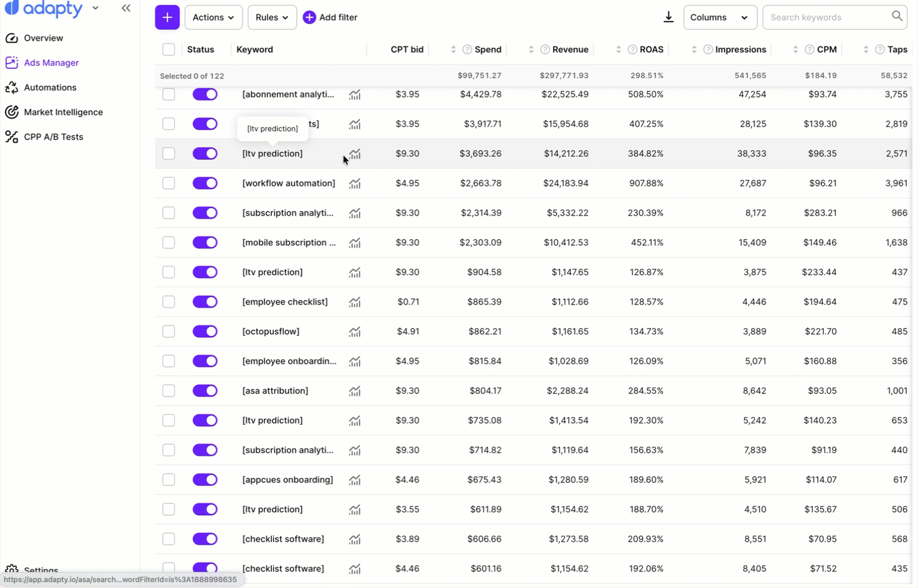Open Automations from the sidebar
Image resolution: width=918 pixels, height=588 pixels.
tap(50, 88)
